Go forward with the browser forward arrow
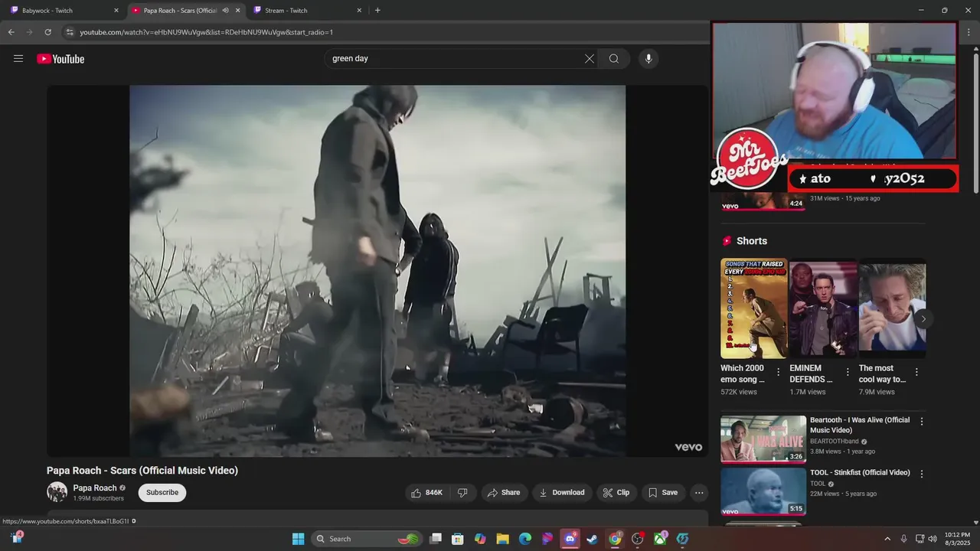The height and width of the screenshot is (551, 980). click(29, 32)
